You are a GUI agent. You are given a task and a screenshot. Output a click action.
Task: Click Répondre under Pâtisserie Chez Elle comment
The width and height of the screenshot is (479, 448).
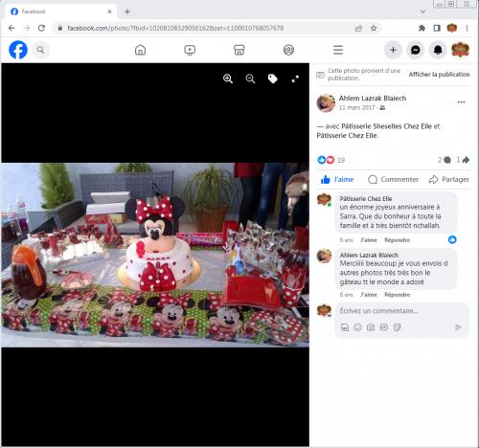click(x=398, y=240)
